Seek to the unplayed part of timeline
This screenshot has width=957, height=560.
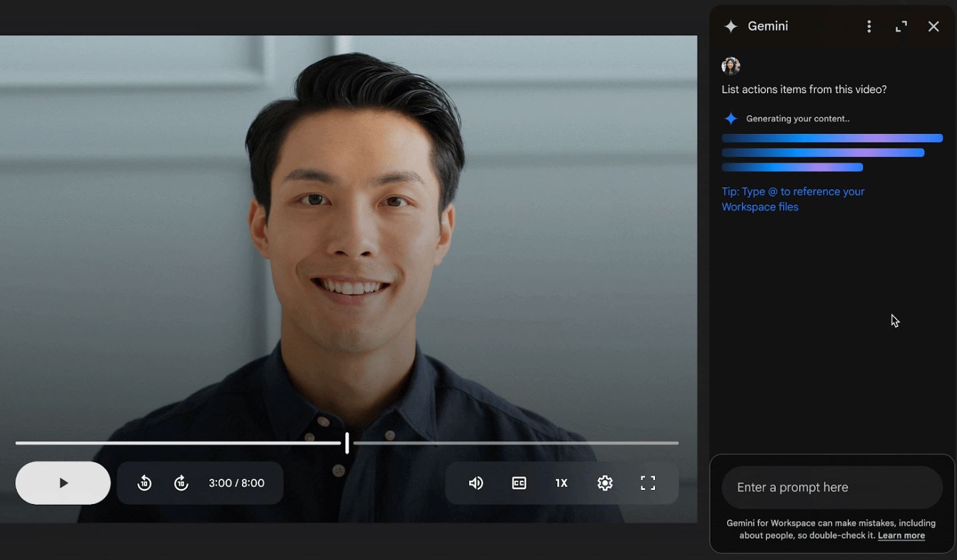pyautogui.click(x=513, y=443)
